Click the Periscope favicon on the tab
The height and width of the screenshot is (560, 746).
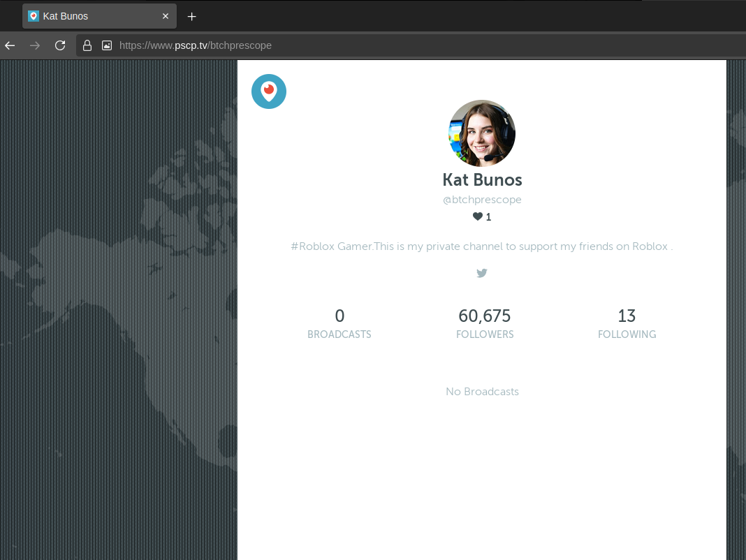[x=34, y=16]
